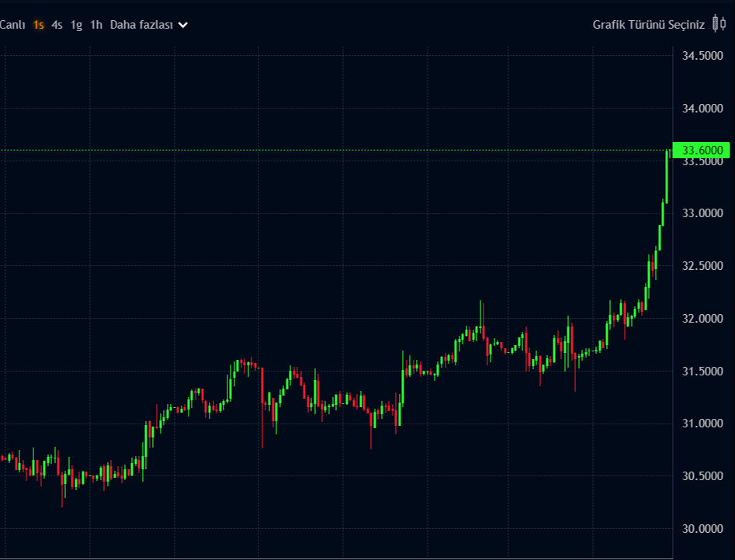The image size is (735, 560).
Task: Choose the 1h timeframe
Action: 95,25
